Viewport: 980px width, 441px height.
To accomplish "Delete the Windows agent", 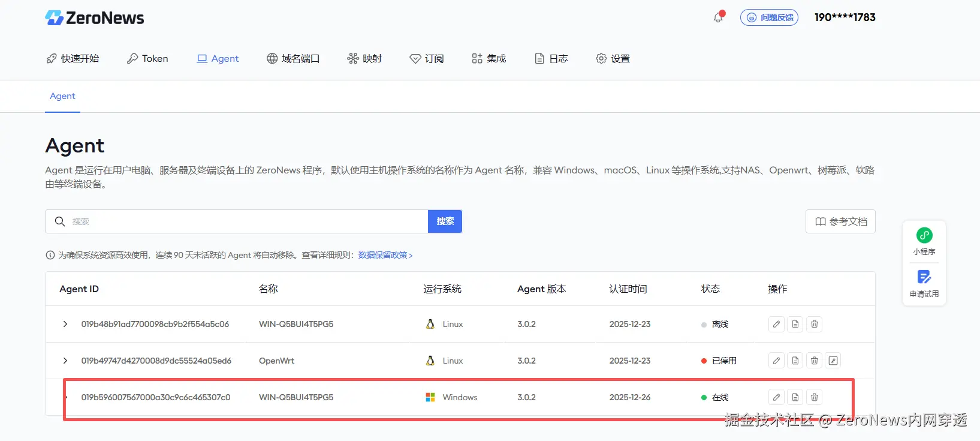I will pos(815,397).
